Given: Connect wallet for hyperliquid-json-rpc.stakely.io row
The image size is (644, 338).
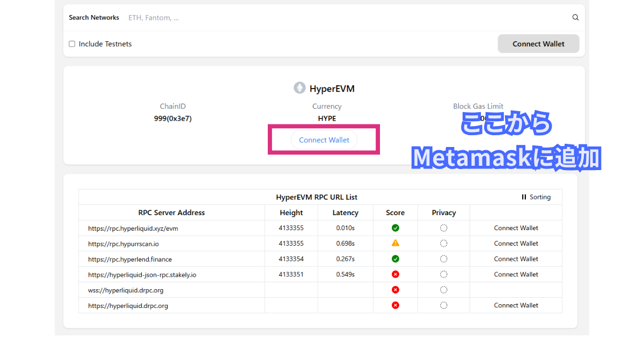Looking at the screenshot, I should [x=516, y=274].
